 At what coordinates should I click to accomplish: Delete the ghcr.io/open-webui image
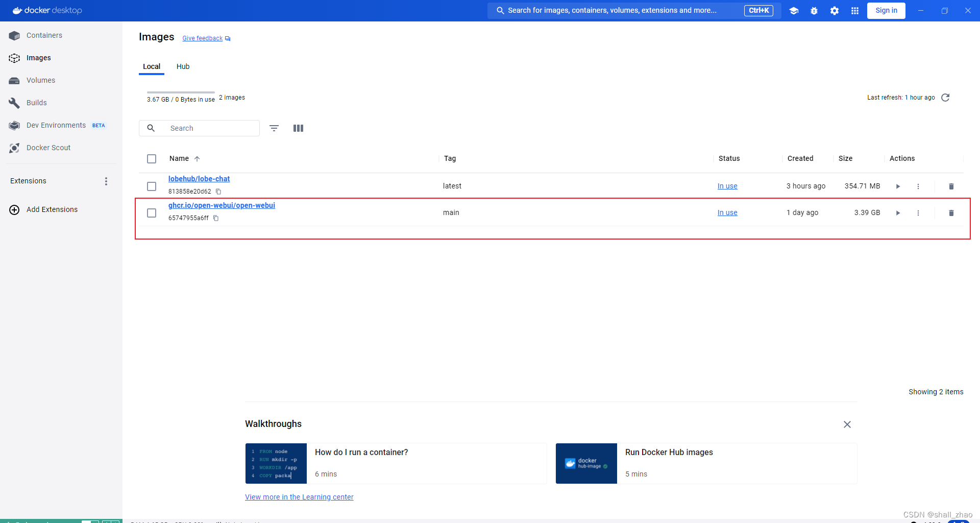point(951,213)
